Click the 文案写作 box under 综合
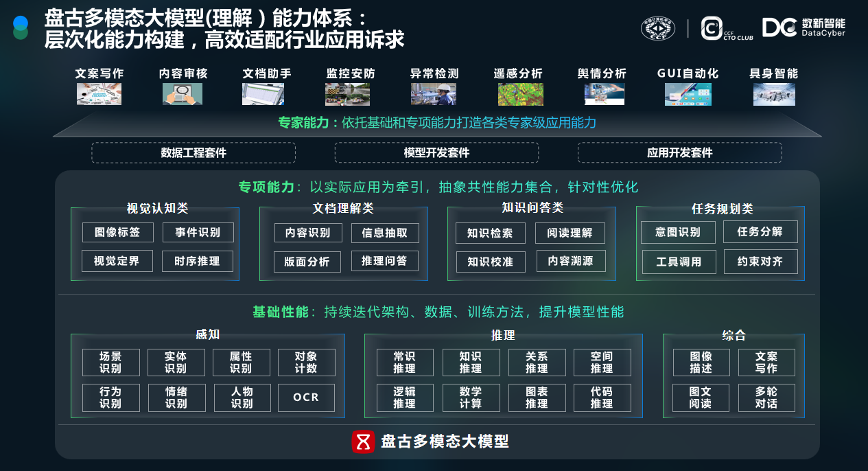Viewport: 868px width, 471px height. (766, 363)
